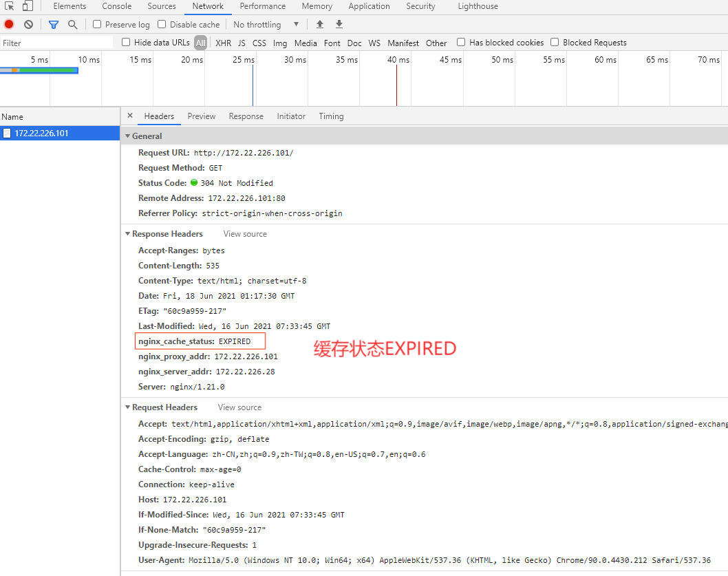The width and height of the screenshot is (728, 576).
Task: Filter requests by JS type
Action: (242, 43)
